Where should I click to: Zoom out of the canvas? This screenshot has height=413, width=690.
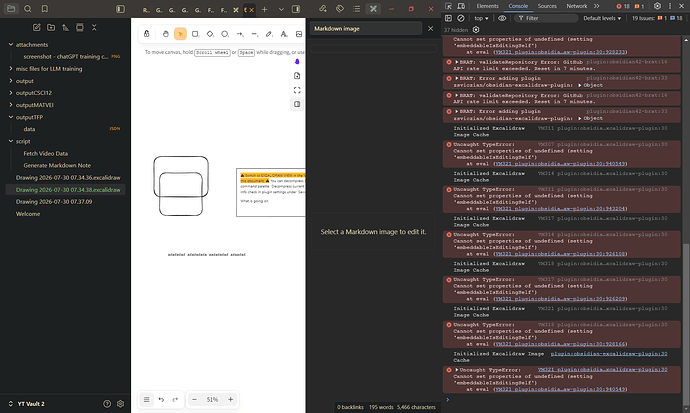click(194, 399)
